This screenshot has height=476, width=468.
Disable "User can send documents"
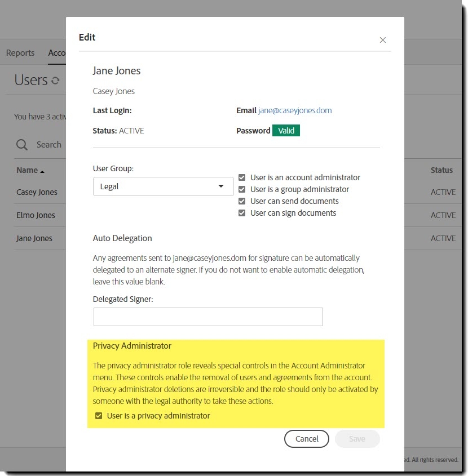242,201
